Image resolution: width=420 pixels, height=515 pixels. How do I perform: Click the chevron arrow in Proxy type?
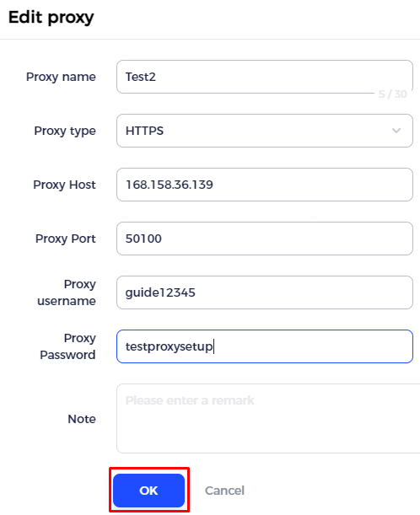[396, 131]
